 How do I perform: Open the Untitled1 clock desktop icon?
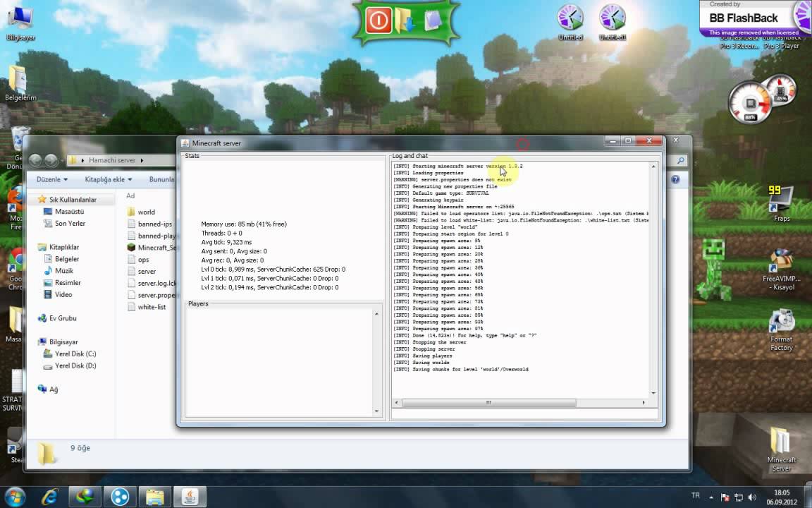[612, 23]
